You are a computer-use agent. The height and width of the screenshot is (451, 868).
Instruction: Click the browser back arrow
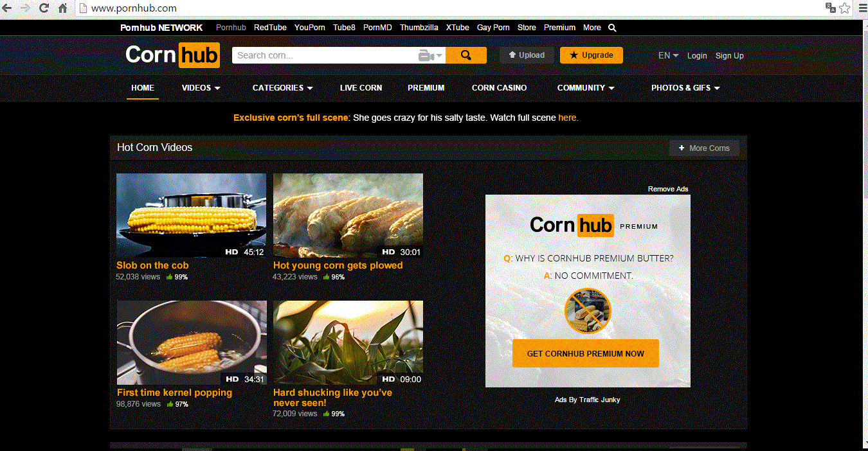[x=7, y=8]
